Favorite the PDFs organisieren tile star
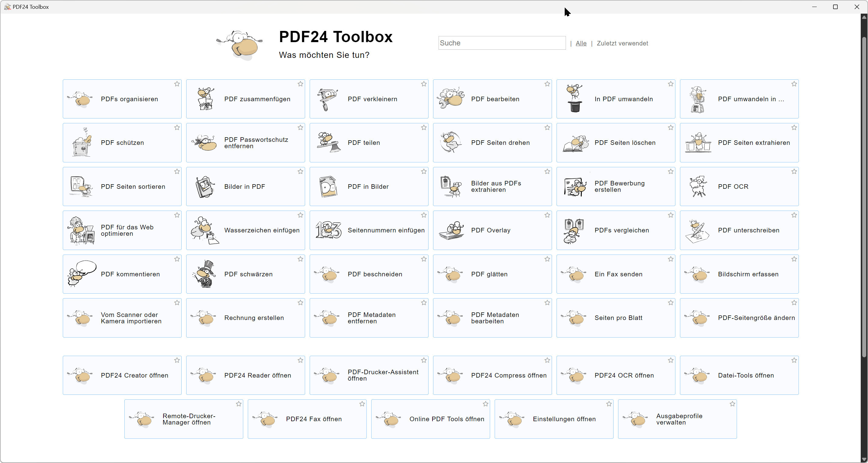 [x=177, y=84]
